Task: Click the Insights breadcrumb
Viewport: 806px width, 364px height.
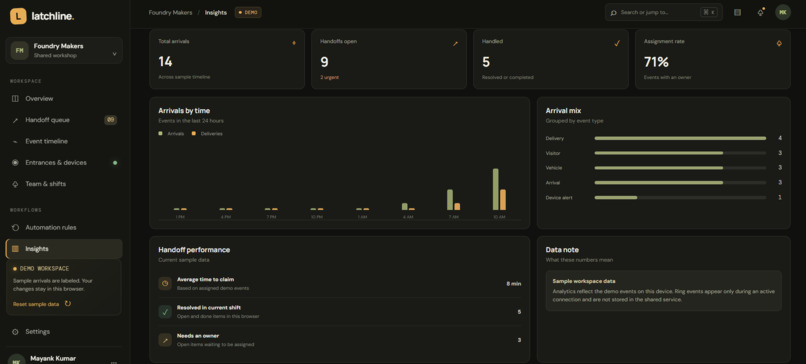Action: pyautogui.click(x=215, y=12)
